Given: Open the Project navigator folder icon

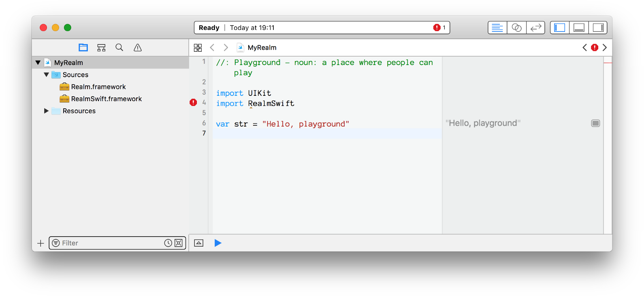Looking at the screenshot, I should click(x=83, y=48).
